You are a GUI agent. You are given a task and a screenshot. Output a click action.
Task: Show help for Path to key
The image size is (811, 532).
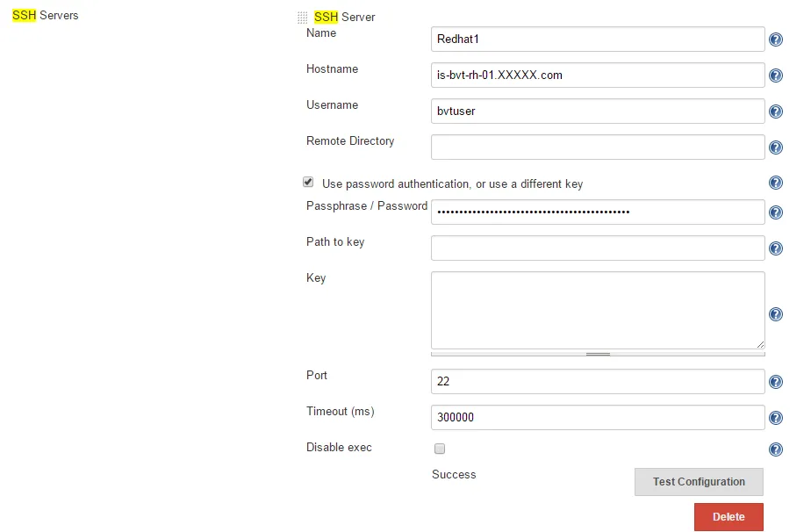pos(776,248)
